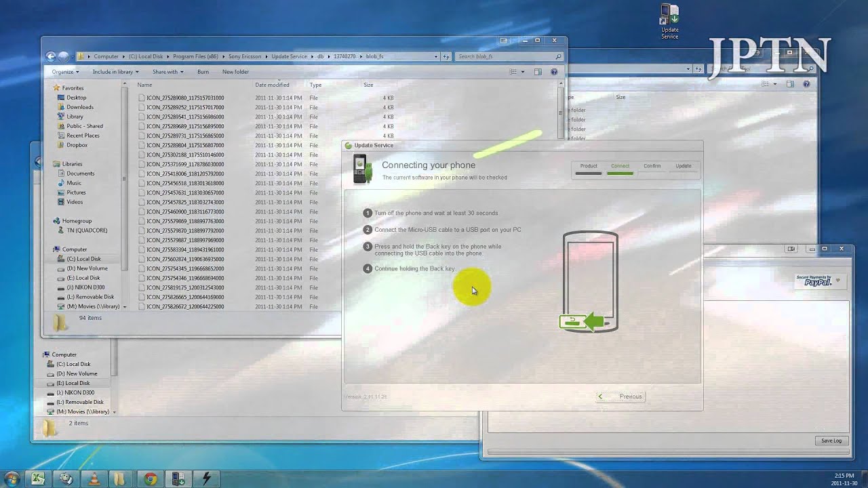Click the Windows Start orb
The height and width of the screenshot is (488, 868).
point(11,479)
